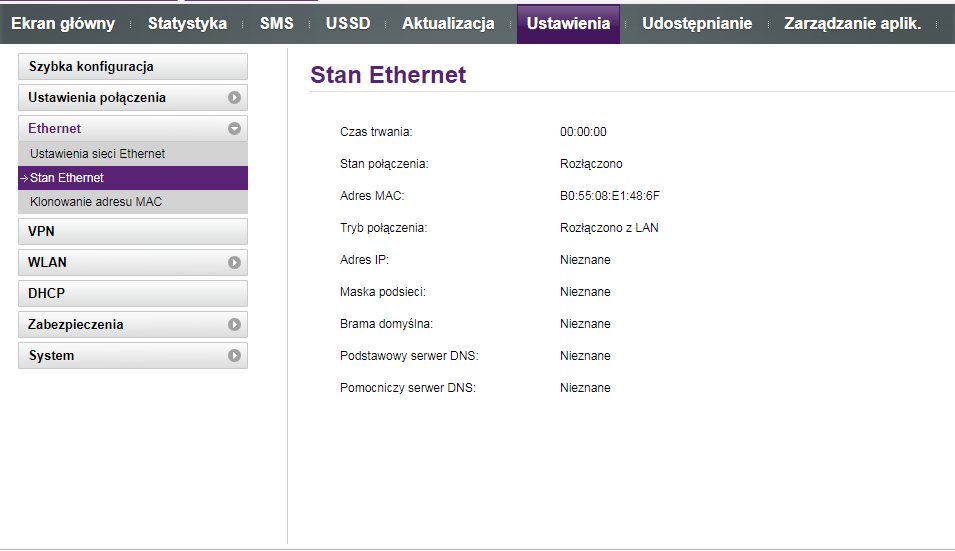Image resolution: width=955 pixels, height=551 pixels.
Task: Expand Ustawienia połączenia arrow icon
Action: [x=234, y=98]
